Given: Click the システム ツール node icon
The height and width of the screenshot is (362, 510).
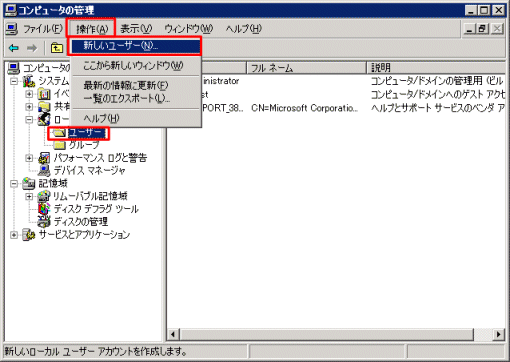Looking at the screenshot, I should pyautogui.click(x=29, y=81).
